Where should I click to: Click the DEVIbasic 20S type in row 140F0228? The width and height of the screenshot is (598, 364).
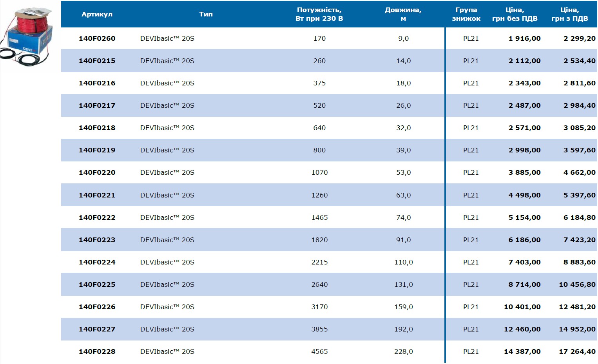click(x=167, y=351)
